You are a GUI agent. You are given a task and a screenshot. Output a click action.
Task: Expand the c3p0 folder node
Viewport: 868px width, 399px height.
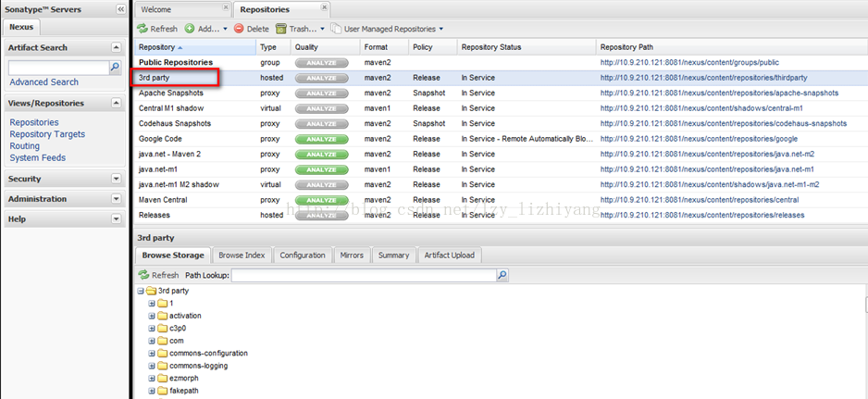coord(152,328)
